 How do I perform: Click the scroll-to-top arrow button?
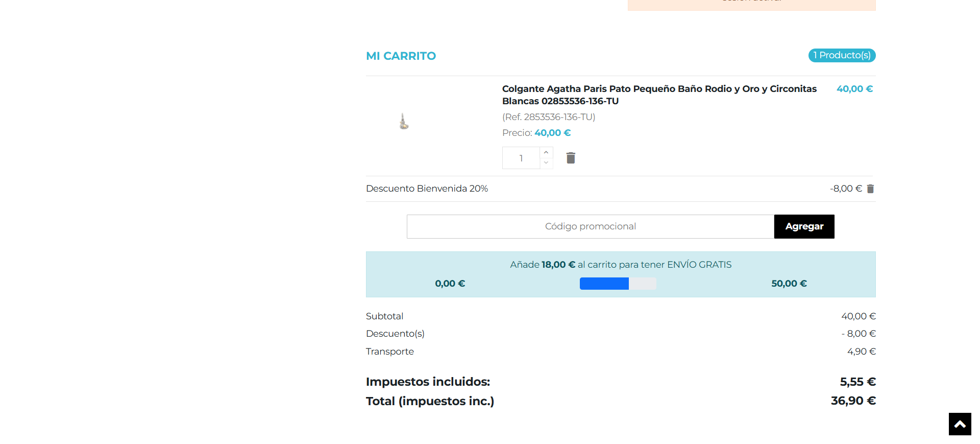[x=960, y=424]
